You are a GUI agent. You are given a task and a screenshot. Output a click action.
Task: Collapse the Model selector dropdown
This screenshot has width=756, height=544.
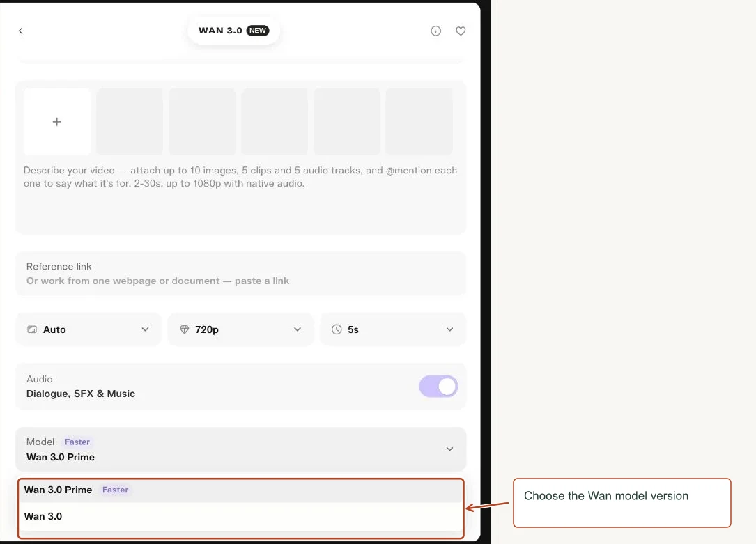(x=240, y=449)
